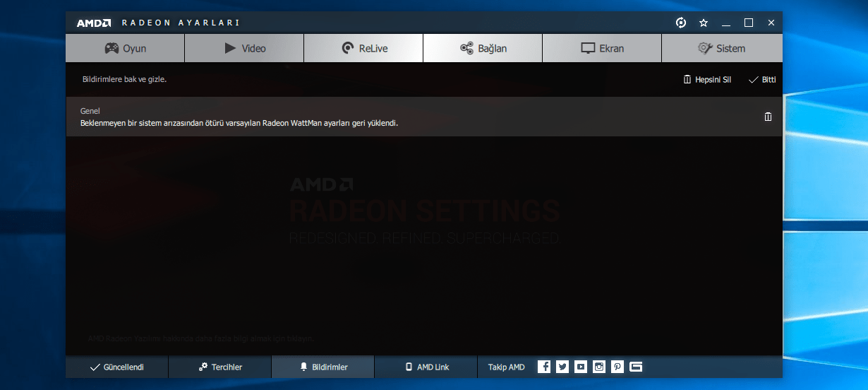Open AMD Pinterest page icon

click(x=617, y=367)
